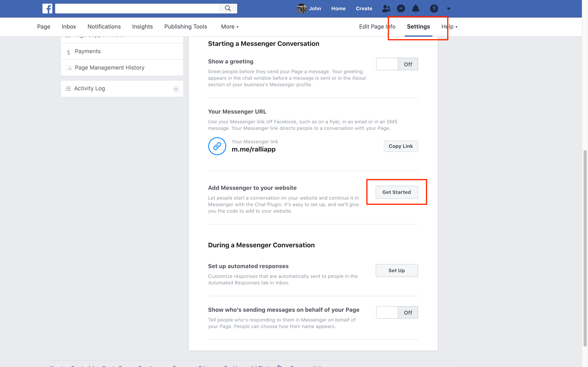The height and width of the screenshot is (367, 588).
Task: Click the profile picture icon
Action: pos(302,8)
